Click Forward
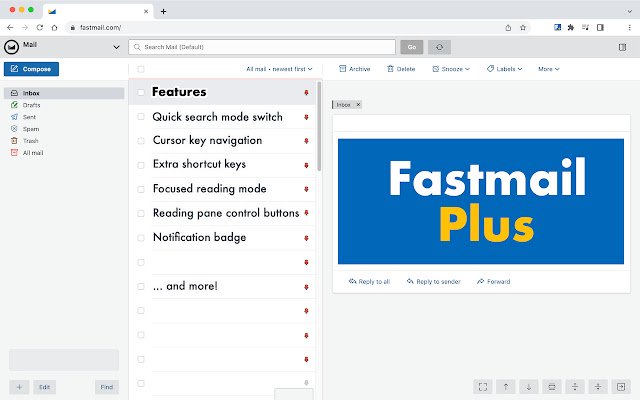The height and width of the screenshot is (400, 640). click(493, 282)
